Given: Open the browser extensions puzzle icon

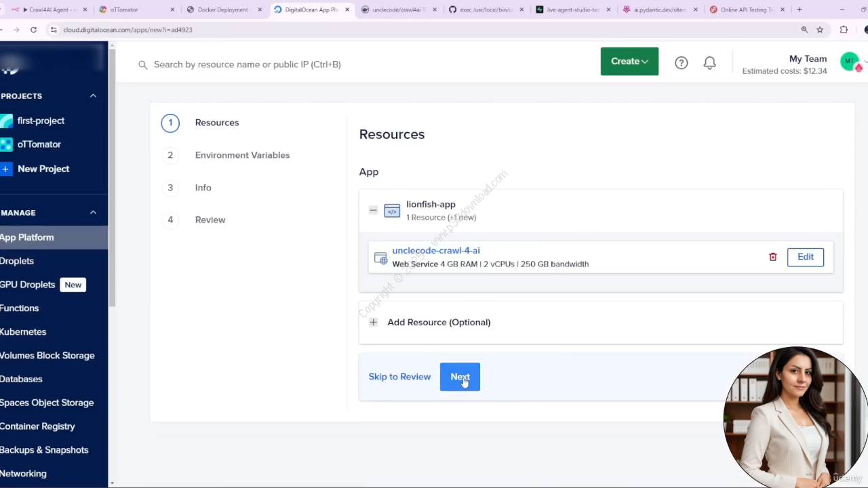Looking at the screenshot, I should [x=844, y=30].
